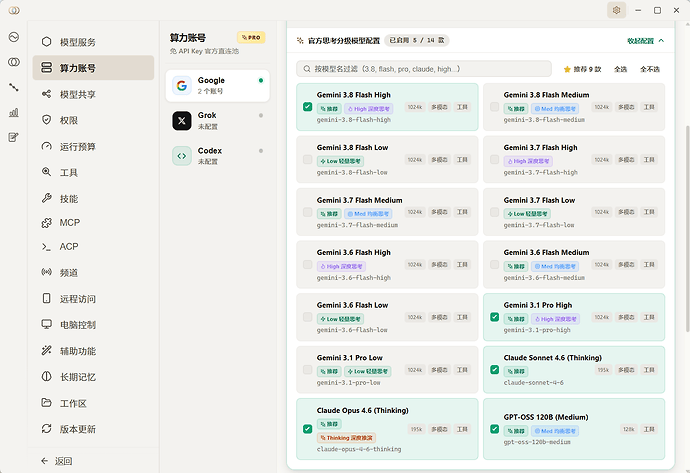This screenshot has width=690, height=473.
Task: Click the 长期记忆 brain icon
Action: point(46,377)
